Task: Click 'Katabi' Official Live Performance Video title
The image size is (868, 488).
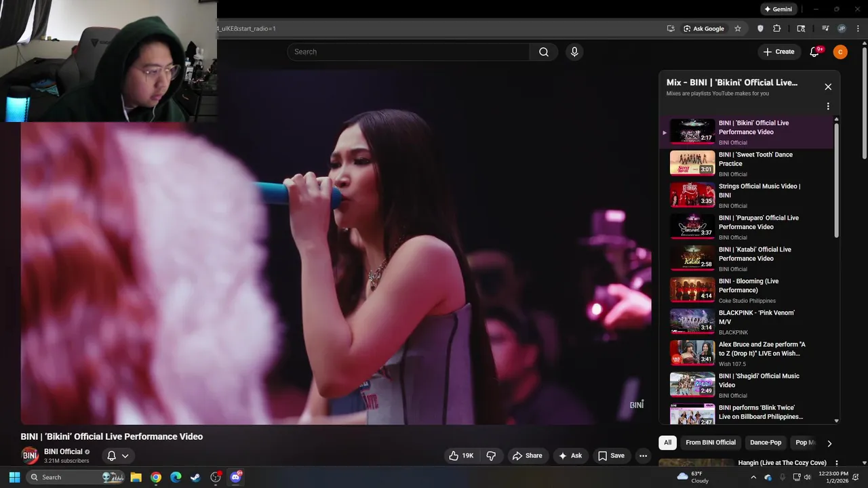Action: coord(755,254)
